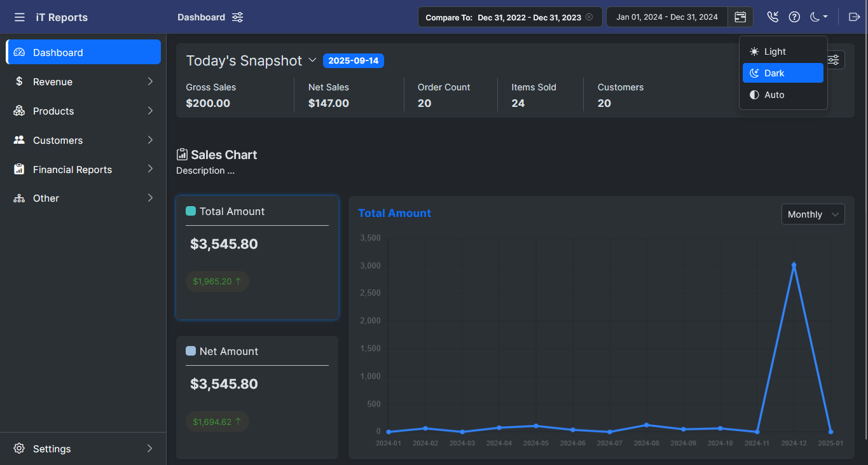
Task: Open the Monthly interval dropdown
Action: click(x=813, y=214)
